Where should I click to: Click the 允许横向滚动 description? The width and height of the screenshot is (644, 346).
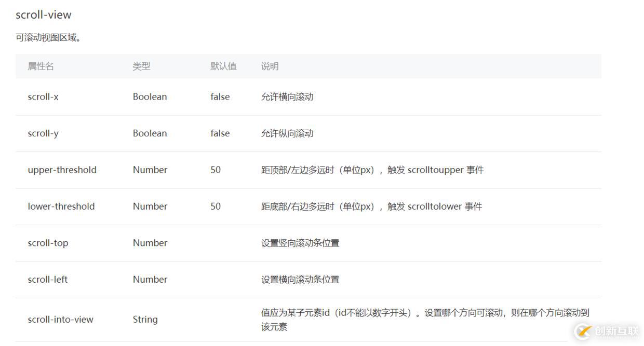pos(287,96)
